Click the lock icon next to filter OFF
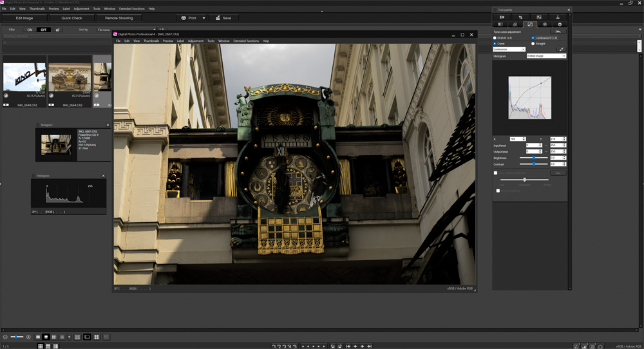Screen dimensions: 644x349 57,30
